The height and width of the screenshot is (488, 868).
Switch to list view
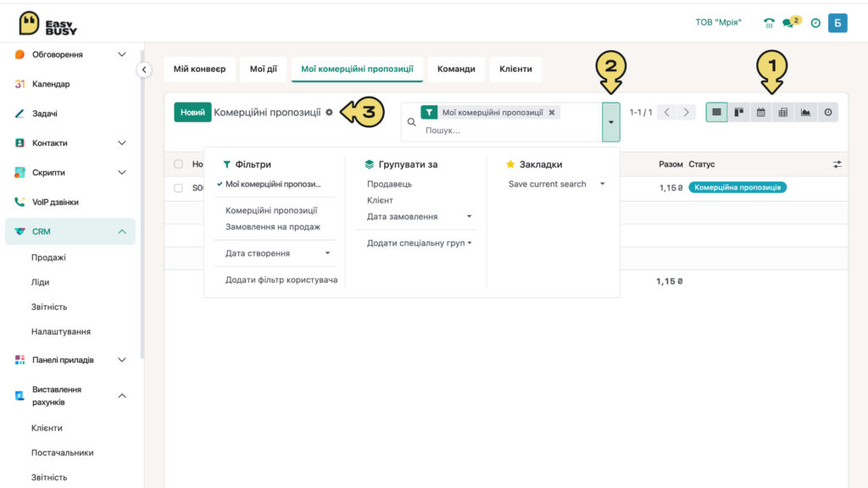point(716,113)
